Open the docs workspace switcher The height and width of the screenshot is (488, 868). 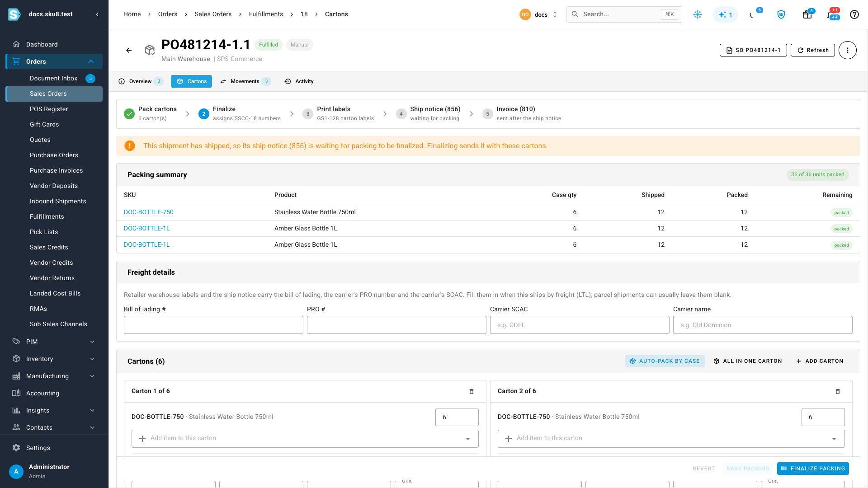[539, 14]
